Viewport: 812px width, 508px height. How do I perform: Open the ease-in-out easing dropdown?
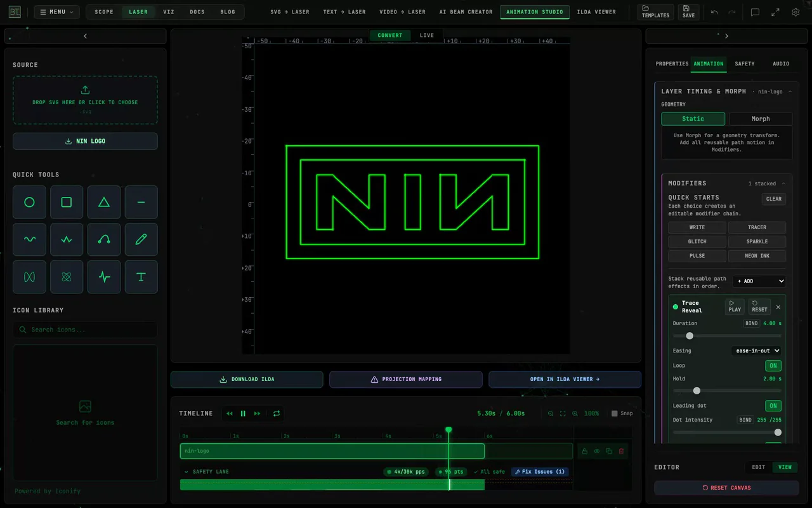coord(756,351)
